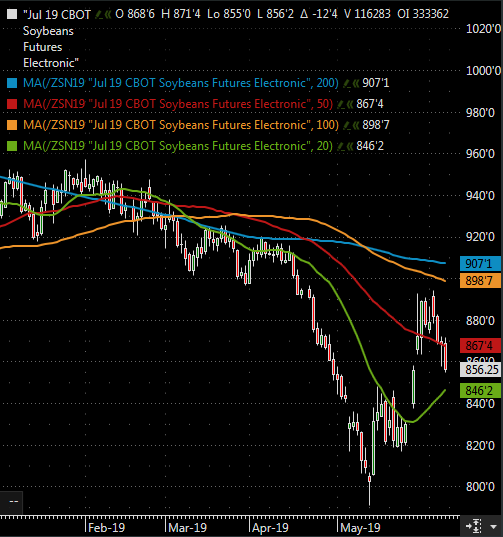Click the 907'1 blue price axis tag
503x537 pixels.
pyautogui.click(x=480, y=264)
